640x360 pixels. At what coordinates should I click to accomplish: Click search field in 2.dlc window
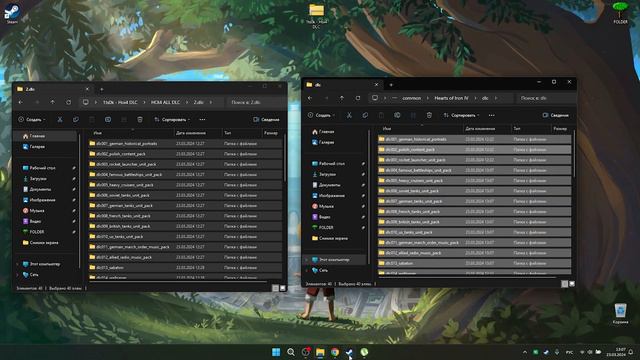256,102
